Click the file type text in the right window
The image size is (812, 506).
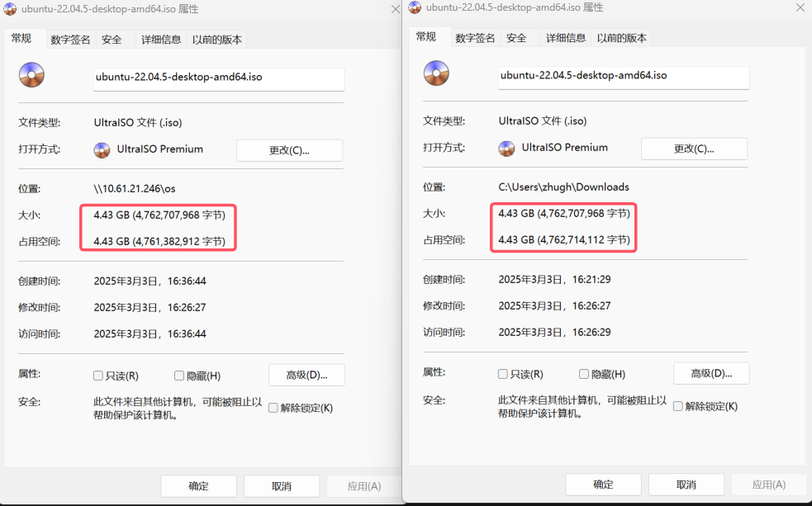(542, 121)
